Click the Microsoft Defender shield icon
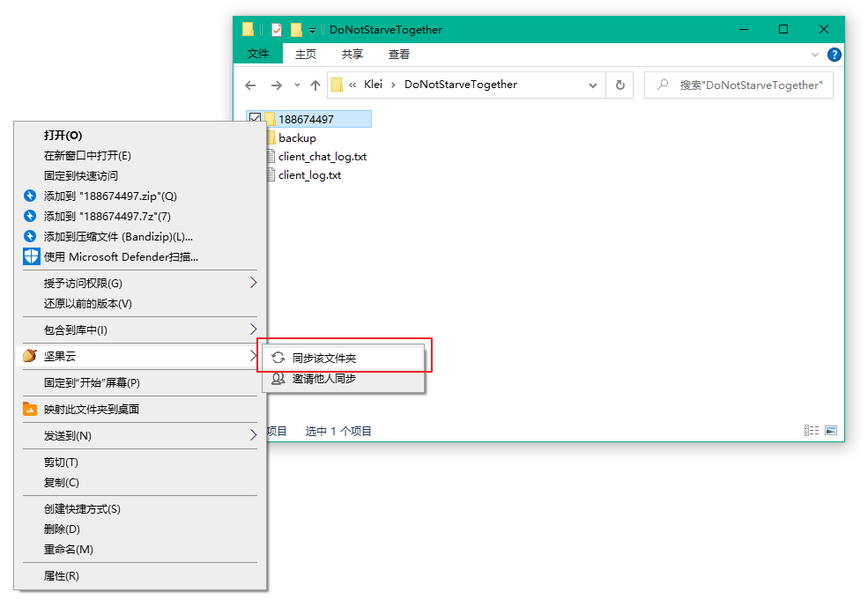The height and width of the screenshot is (607, 868). tap(30, 256)
